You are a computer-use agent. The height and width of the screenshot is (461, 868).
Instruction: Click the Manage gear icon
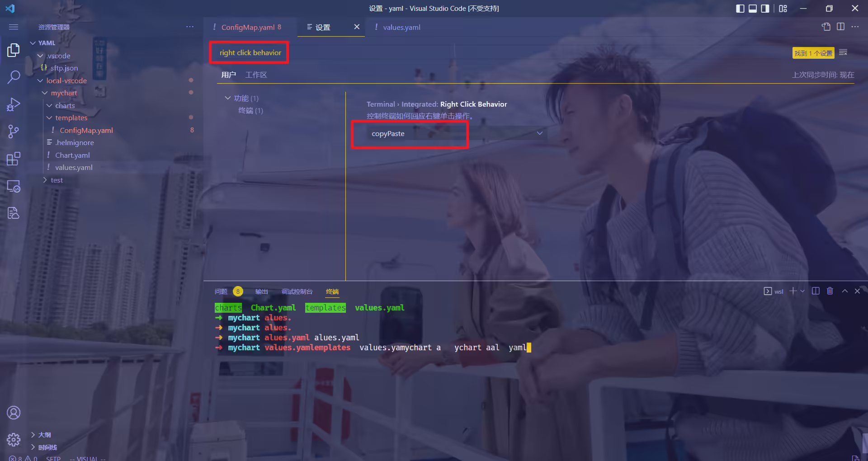14,439
